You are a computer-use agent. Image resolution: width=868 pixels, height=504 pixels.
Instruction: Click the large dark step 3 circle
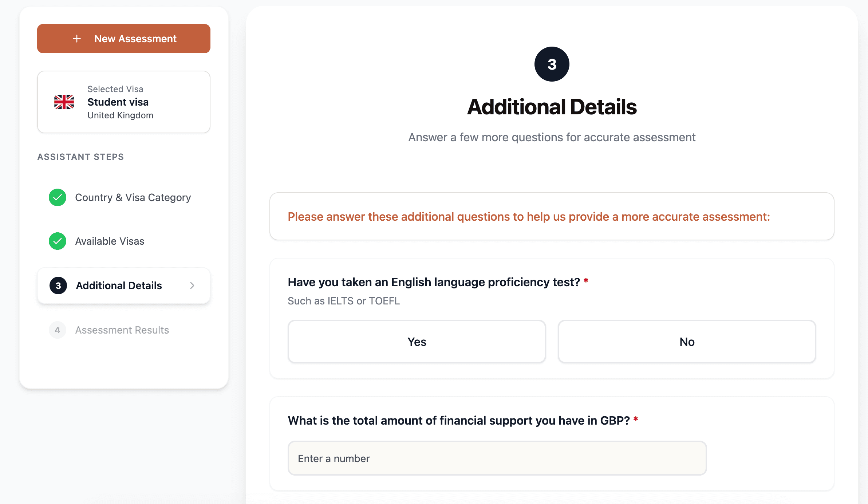[552, 64]
